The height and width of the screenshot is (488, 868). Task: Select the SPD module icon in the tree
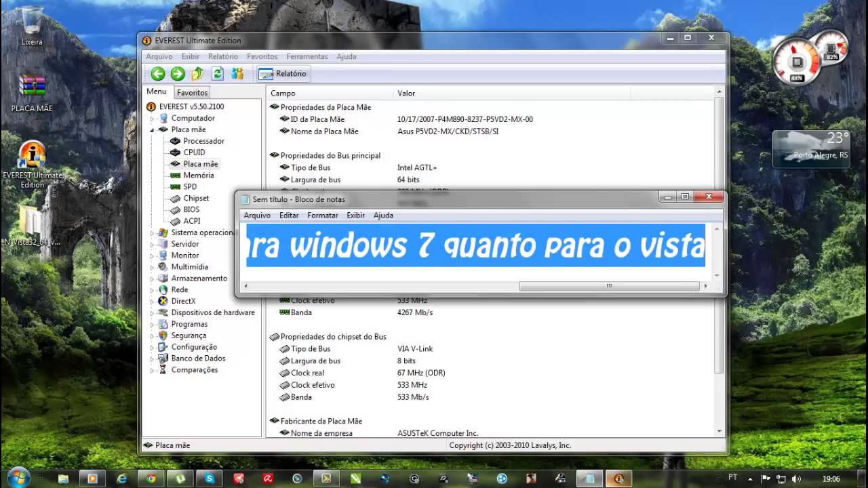pyautogui.click(x=176, y=186)
